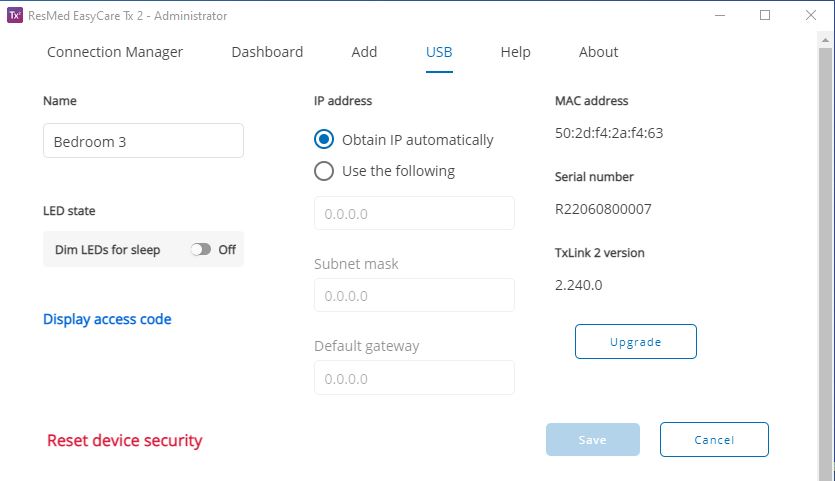Click the Subnet mask input field
The height and width of the screenshot is (481, 835).
(x=414, y=295)
